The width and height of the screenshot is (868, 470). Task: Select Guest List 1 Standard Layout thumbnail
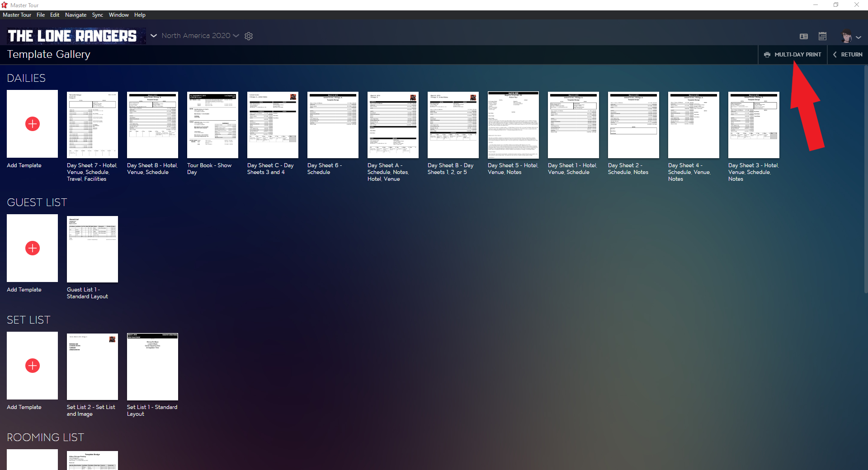(92, 249)
